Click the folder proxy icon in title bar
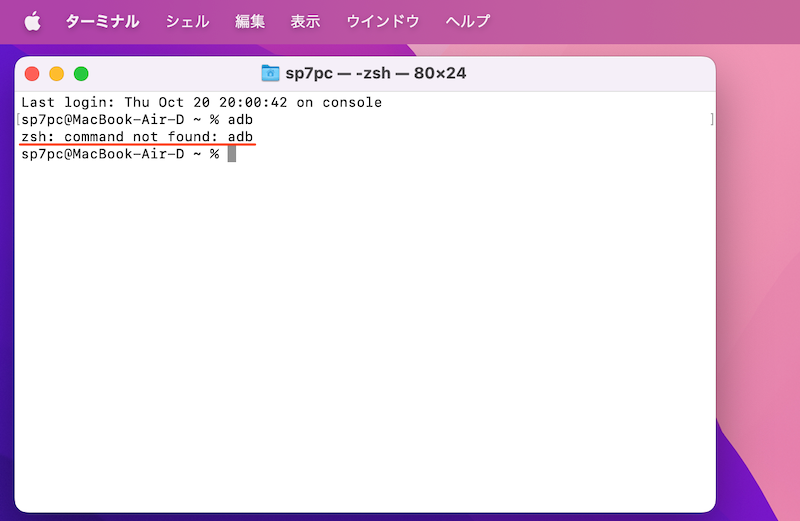This screenshot has width=800, height=521. [270, 73]
